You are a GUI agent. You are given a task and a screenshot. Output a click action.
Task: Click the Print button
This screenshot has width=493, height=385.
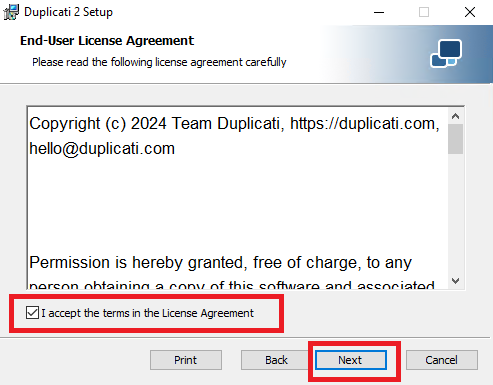tap(186, 360)
